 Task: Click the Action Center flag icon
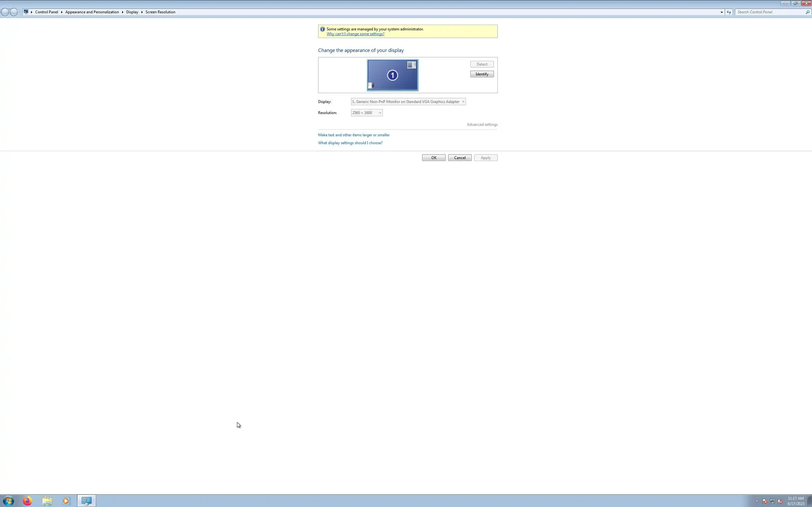click(765, 501)
